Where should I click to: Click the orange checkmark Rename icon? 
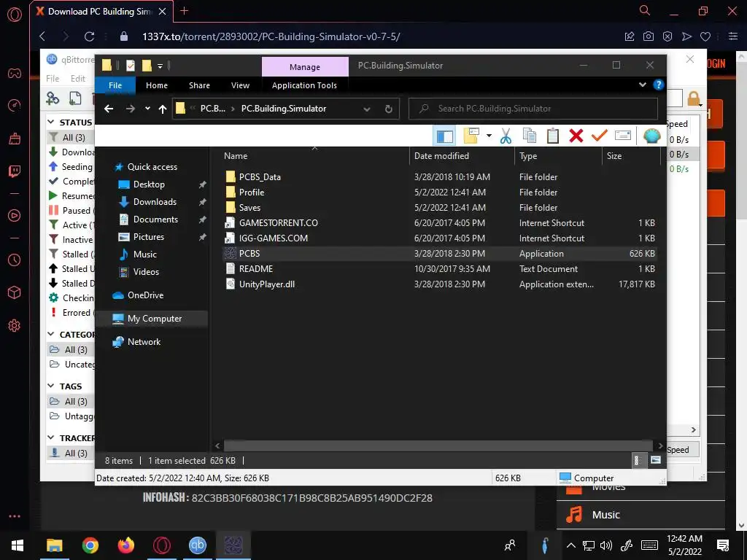click(600, 136)
